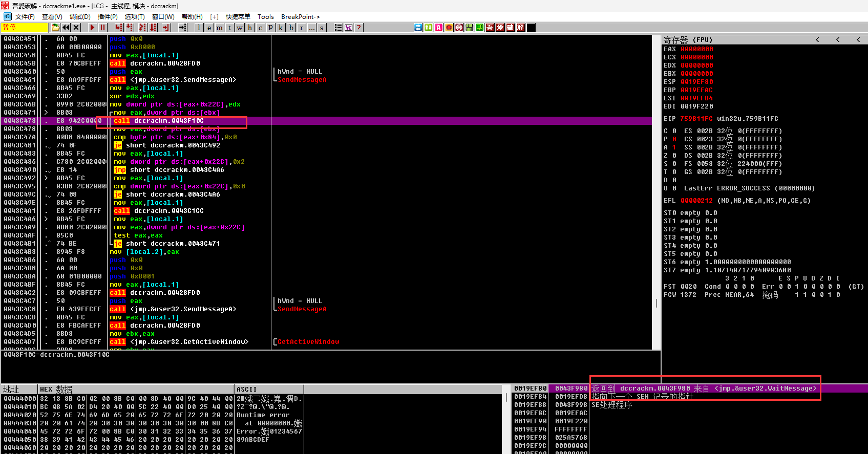Click the disassembly pane vertical scrollbar
This screenshot has width=868, height=454.
click(657, 192)
